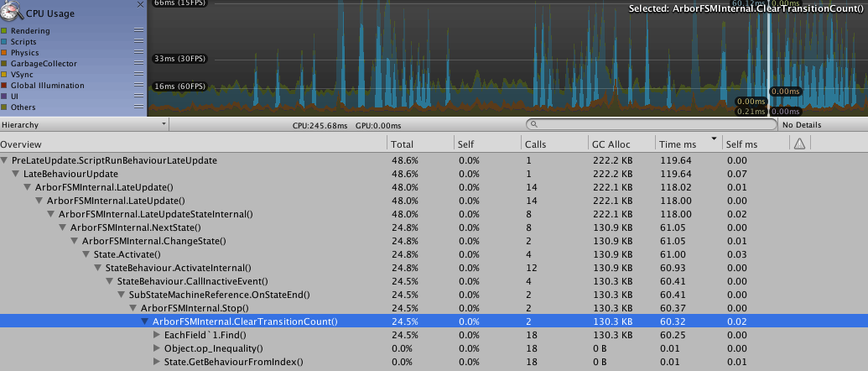Viewport: 868px width, 371px height.
Task: Expand State.GetBehaviourFromIndex() entry
Action: (x=157, y=362)
